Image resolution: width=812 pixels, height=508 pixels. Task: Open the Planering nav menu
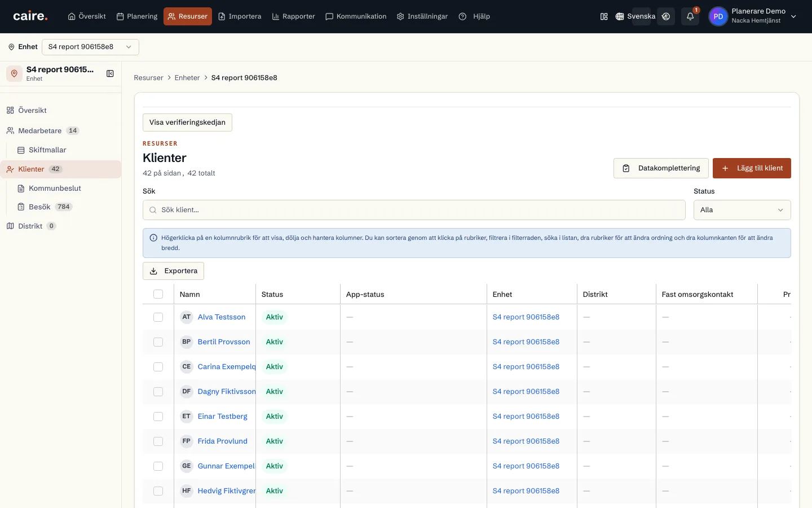click(137, 16)
